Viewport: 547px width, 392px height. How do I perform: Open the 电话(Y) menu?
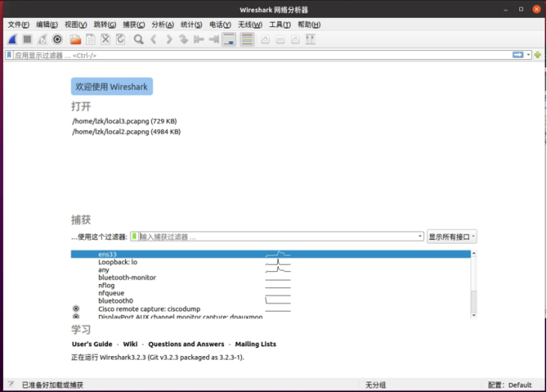[220, 25]
